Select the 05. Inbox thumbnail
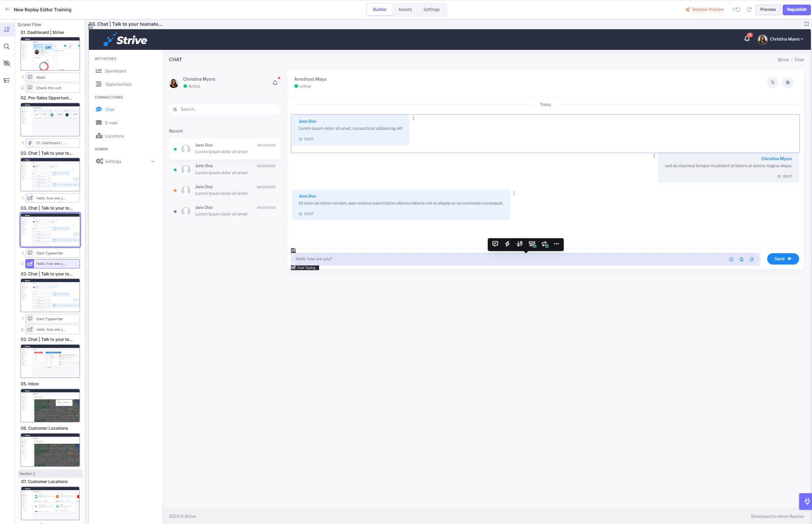The image size is (812, 524). coord(50,406)
